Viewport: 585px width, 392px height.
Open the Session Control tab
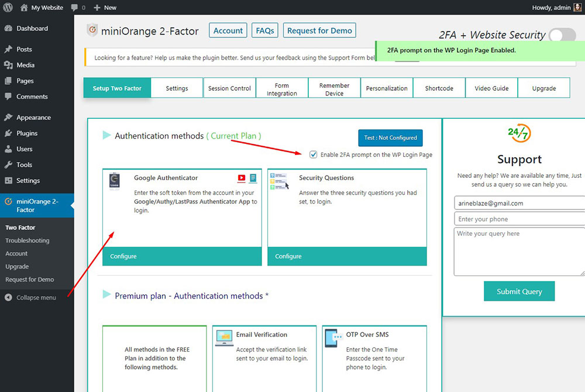[x=229, y=88]
